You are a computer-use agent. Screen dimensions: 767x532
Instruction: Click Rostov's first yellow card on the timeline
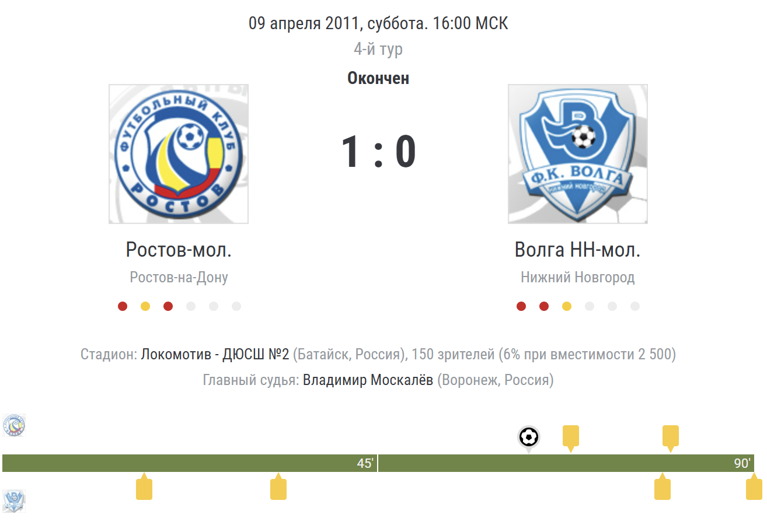[571, 436]
